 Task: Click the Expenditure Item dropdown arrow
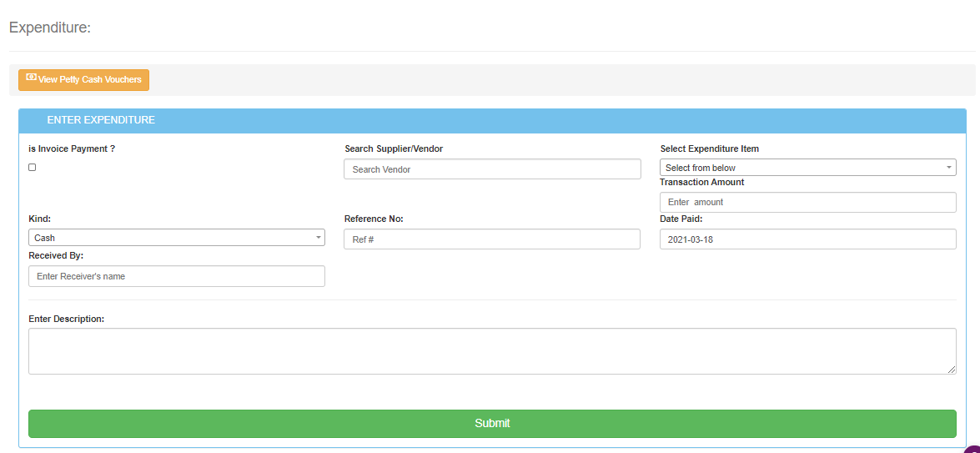tap(948, 168)
